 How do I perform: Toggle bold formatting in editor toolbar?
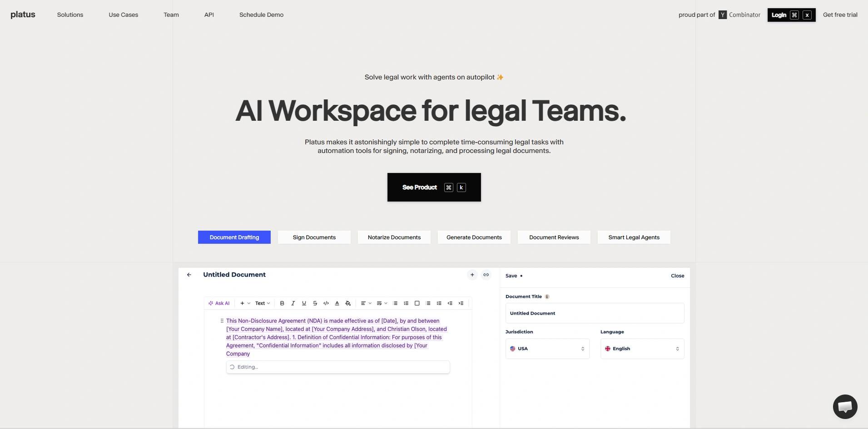pos(282,303)
